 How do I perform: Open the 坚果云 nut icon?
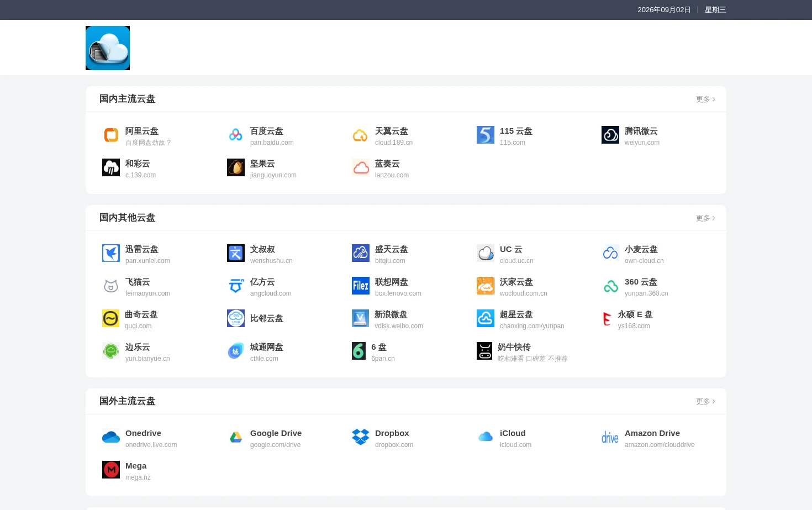(x=236, y=167)
